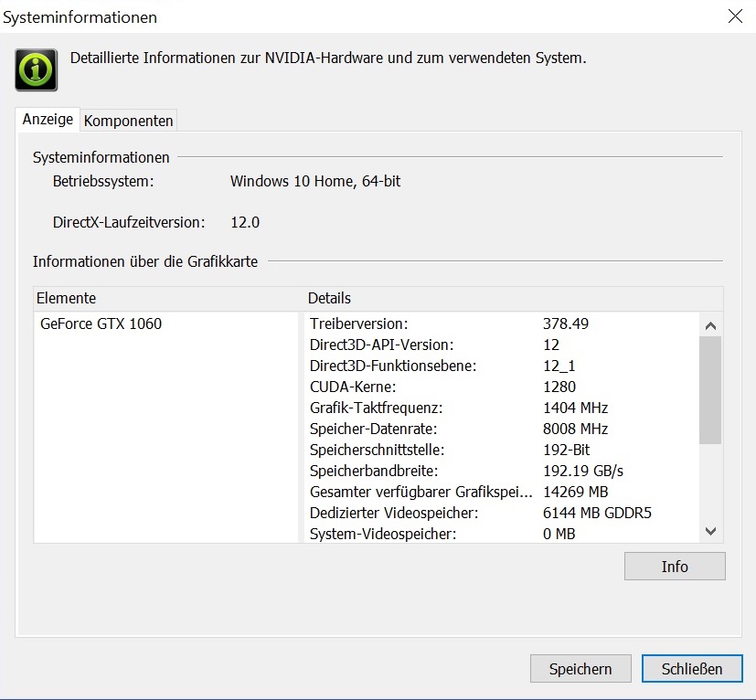Select the Speicherbandbreite row
Screen dimensions: 756x700
[x=373, y=471]
